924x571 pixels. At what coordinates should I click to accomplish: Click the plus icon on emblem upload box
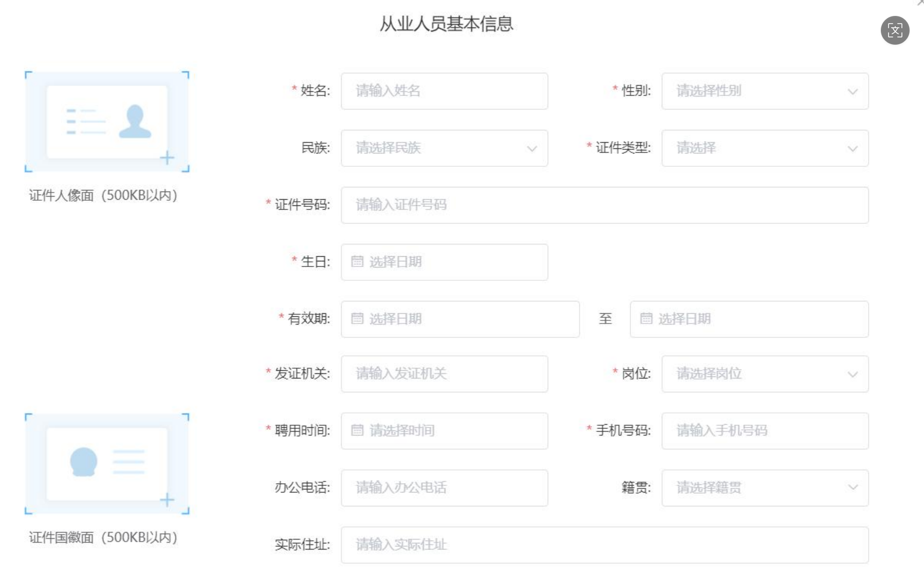(x=167, y=500)
